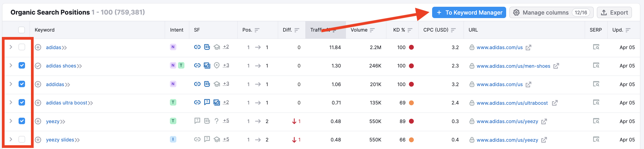Click To Keyword Manager button
This screenshot has height=149, width=644.
coord(469,12)
